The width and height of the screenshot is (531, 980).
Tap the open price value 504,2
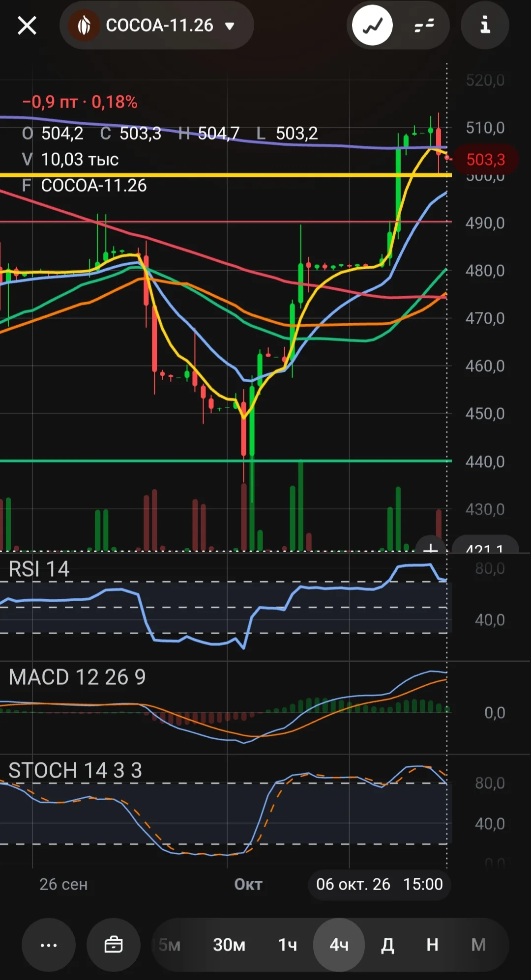point(62,134)
